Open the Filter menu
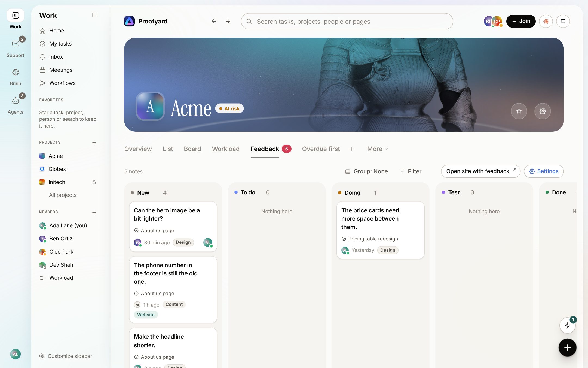Image resolution: width=588 pixels, height=368 pixels. point(411,171)
